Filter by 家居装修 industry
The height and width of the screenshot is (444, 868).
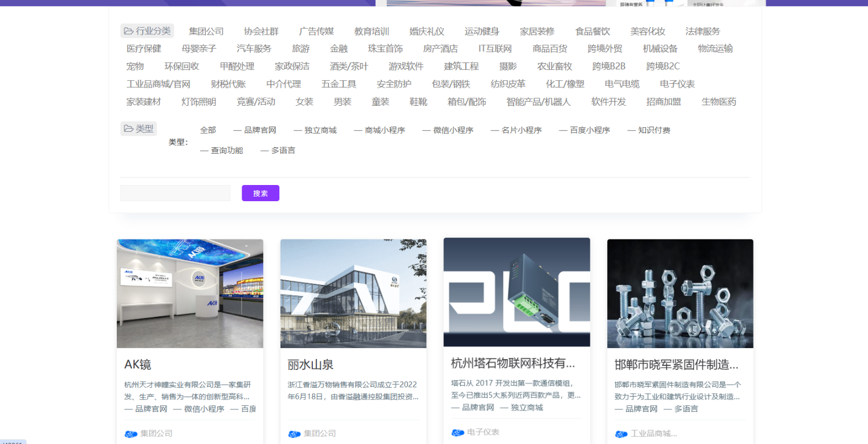[537, 31]
